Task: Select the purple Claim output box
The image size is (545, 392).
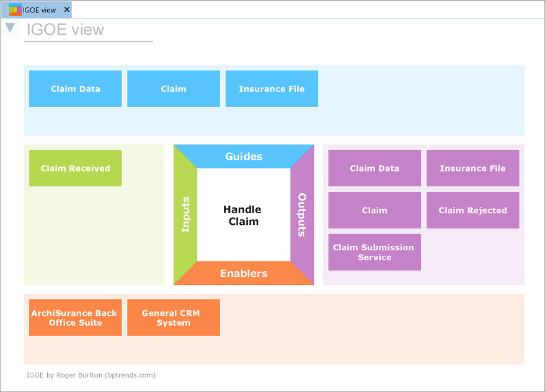Action: (374, 210)
